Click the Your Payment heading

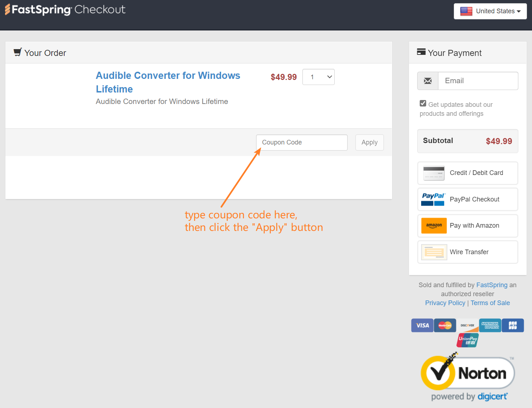[x=455, y=53]
